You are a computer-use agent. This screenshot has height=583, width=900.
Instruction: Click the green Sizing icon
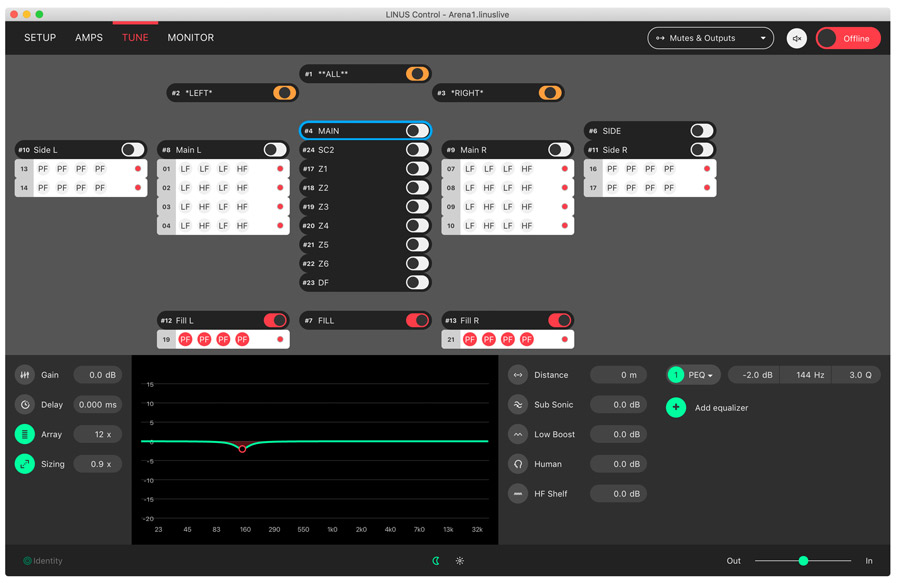(x=25, y=464)
